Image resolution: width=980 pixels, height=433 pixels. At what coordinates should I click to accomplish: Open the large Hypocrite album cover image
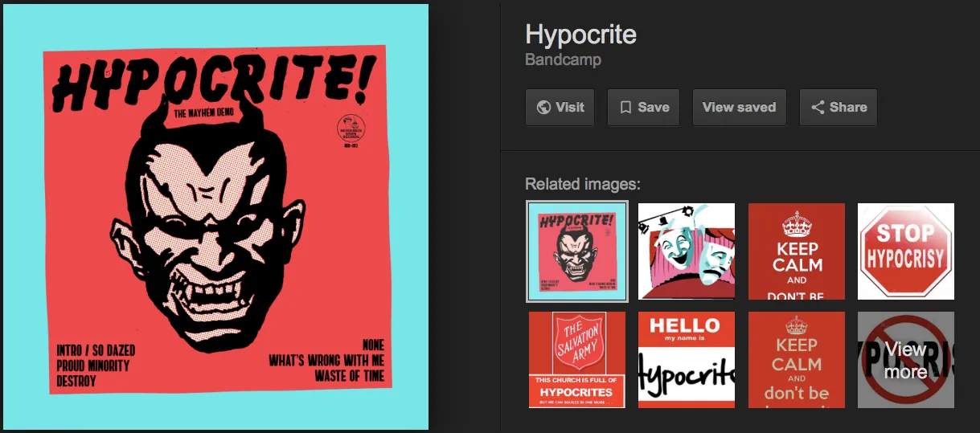tap(215, 218)
